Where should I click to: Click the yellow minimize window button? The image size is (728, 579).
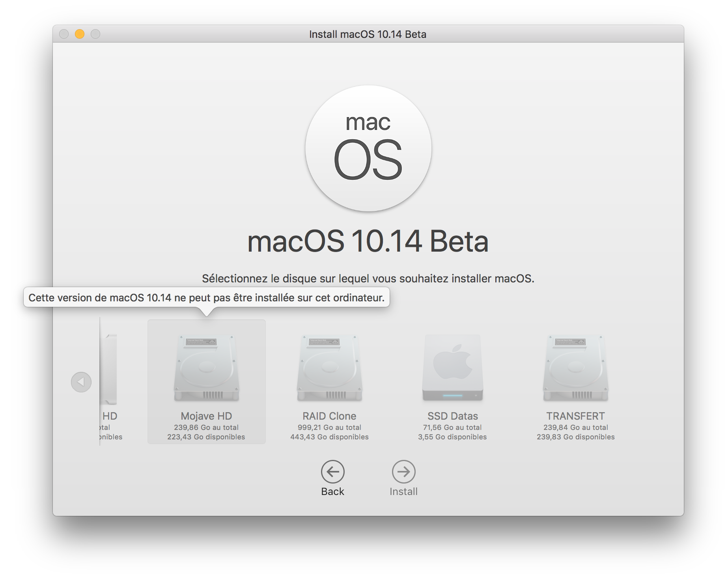pos(80,34)
